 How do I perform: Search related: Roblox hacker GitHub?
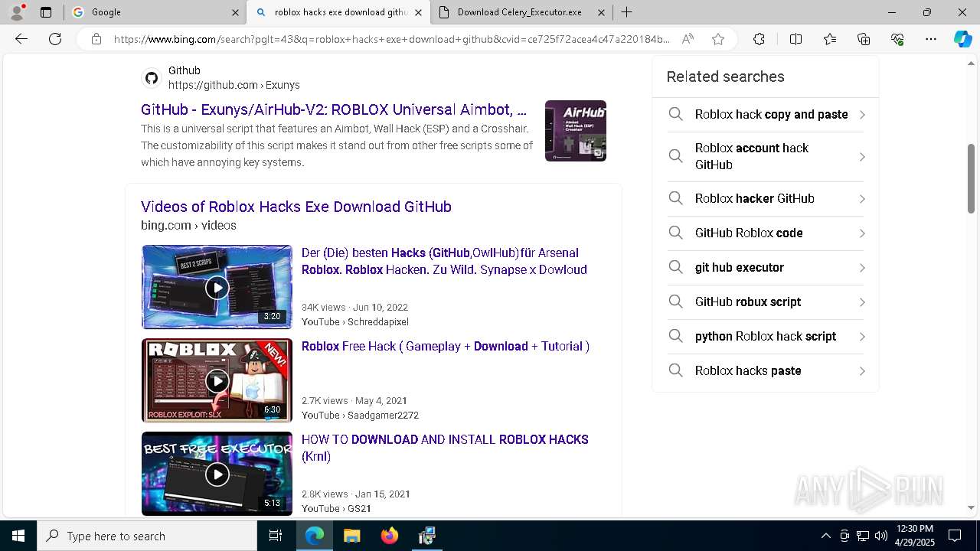[766, 198]
